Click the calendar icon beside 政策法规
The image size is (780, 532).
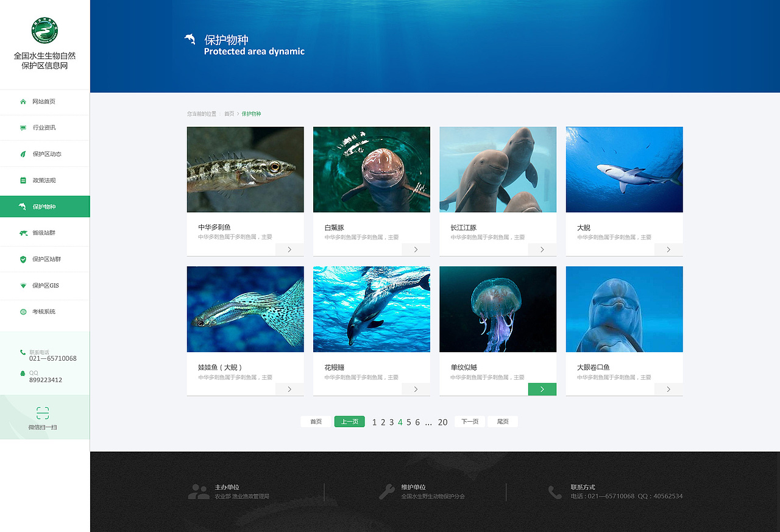[x=23, y=180]
